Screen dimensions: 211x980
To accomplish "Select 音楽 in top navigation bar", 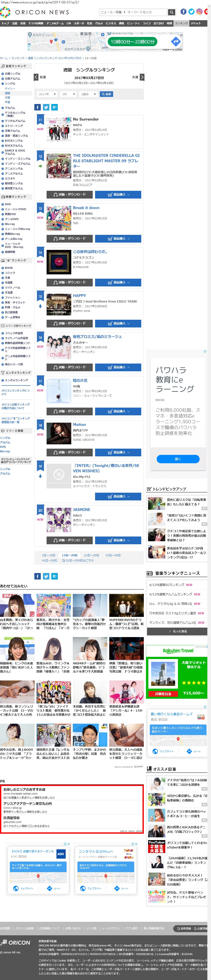I will (23, 24).
